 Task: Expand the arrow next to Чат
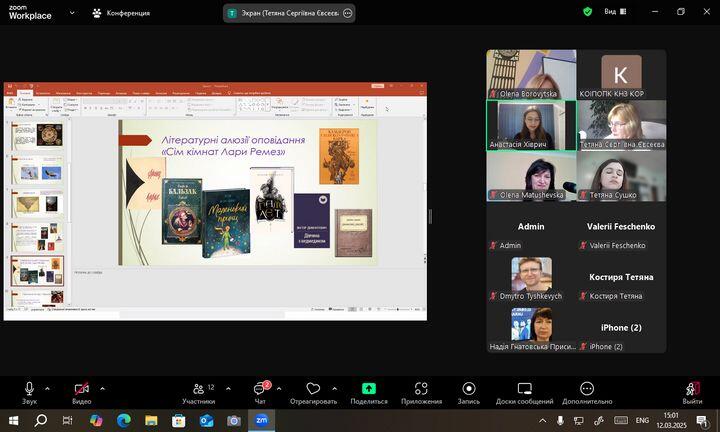279,389
